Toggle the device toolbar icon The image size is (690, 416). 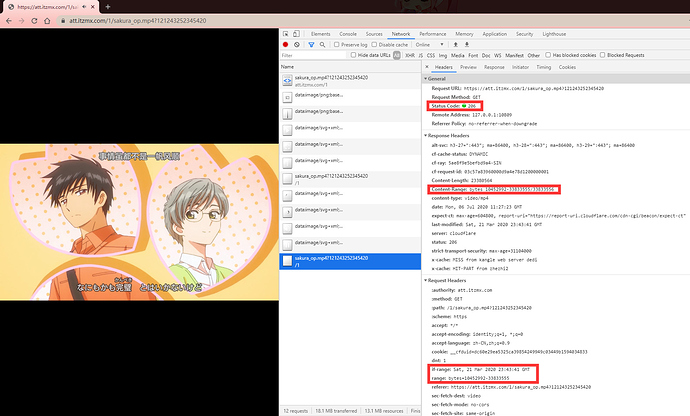[x=296, y=34]
